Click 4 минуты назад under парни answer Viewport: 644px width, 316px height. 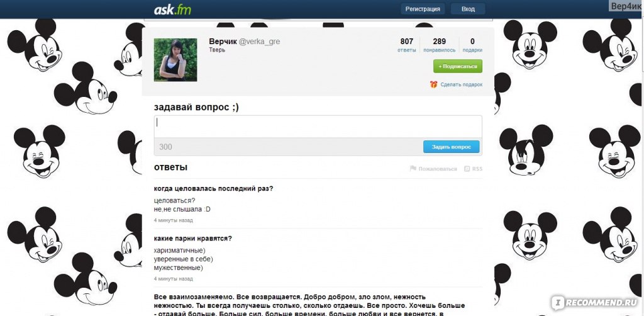[174, 279]
